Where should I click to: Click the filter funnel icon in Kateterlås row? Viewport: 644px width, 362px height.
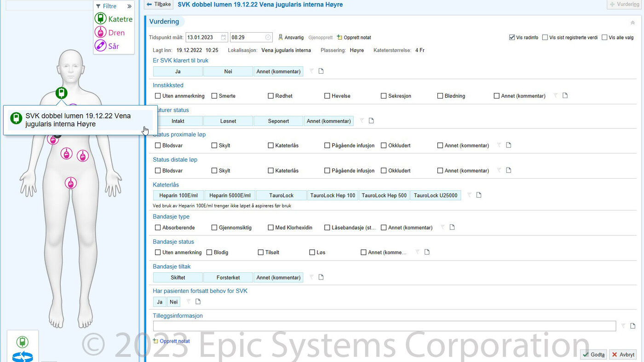[x=469, y=195]
